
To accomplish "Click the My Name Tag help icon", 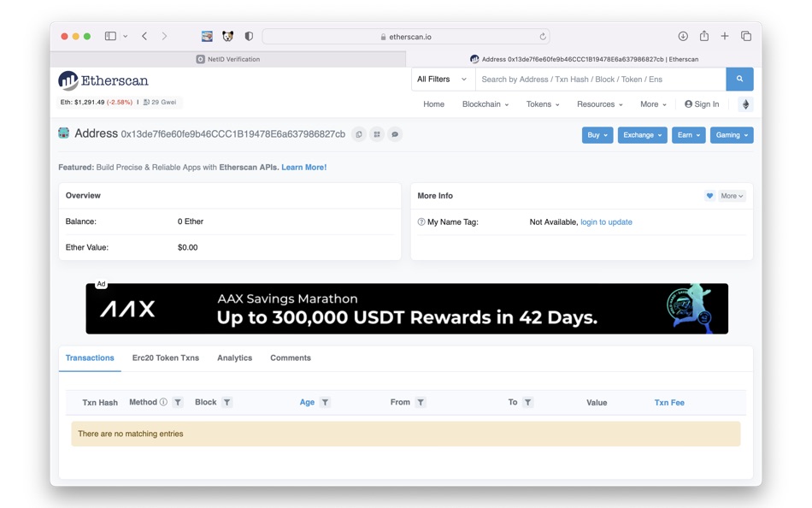I will pos(421,222).
